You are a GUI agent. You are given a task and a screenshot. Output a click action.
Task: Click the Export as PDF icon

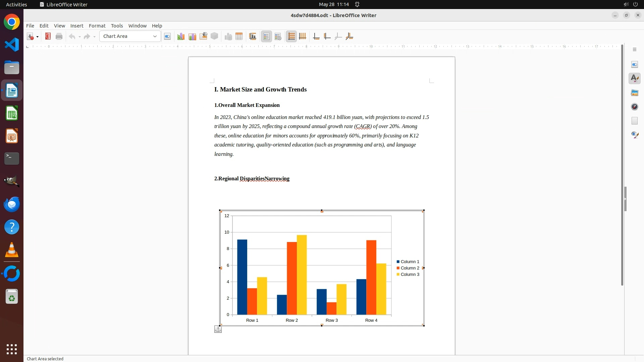click(x=48, y=36)
